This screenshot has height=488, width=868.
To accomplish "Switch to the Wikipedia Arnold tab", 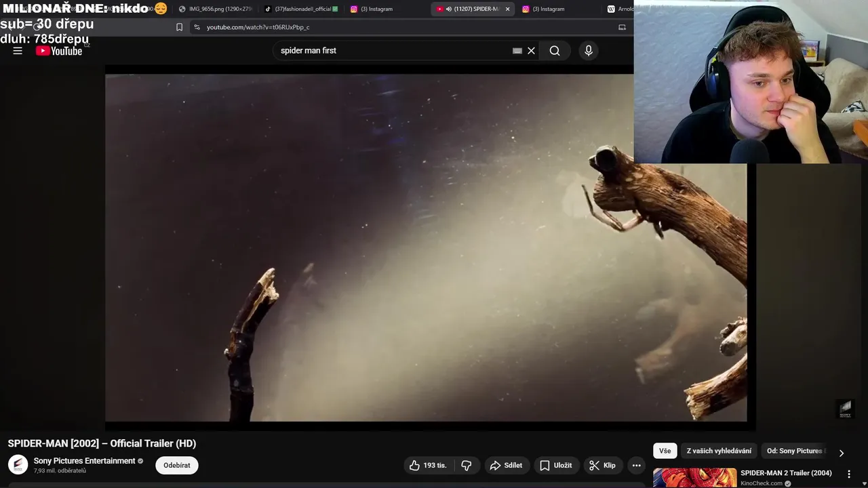I will (620, 9).
